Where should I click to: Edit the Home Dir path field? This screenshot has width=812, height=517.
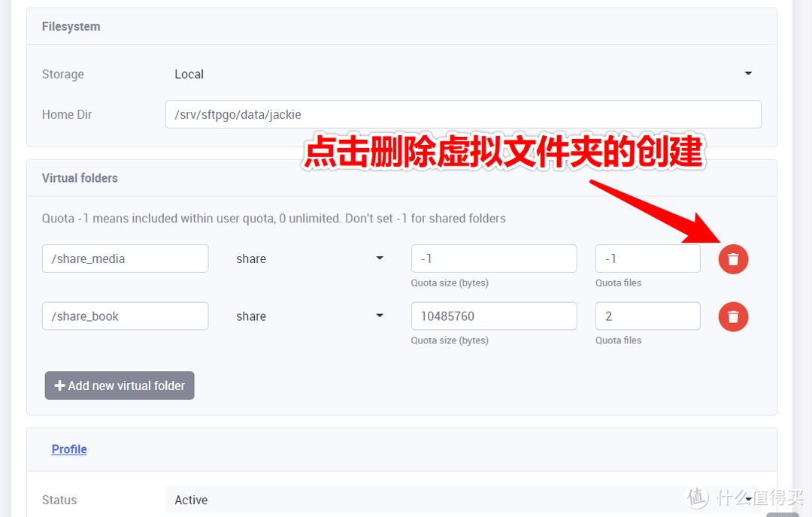click(462, 114)
